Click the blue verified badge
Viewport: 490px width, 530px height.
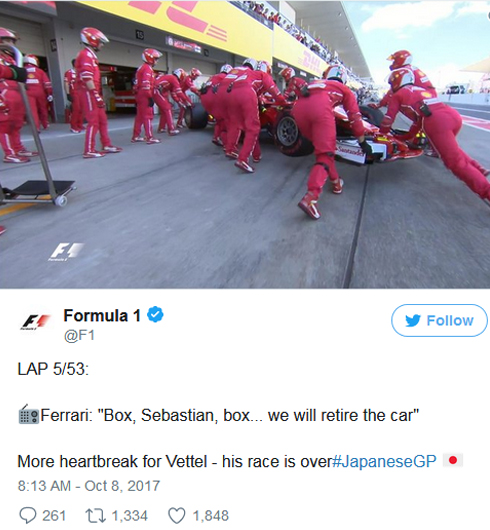point(155,314)
